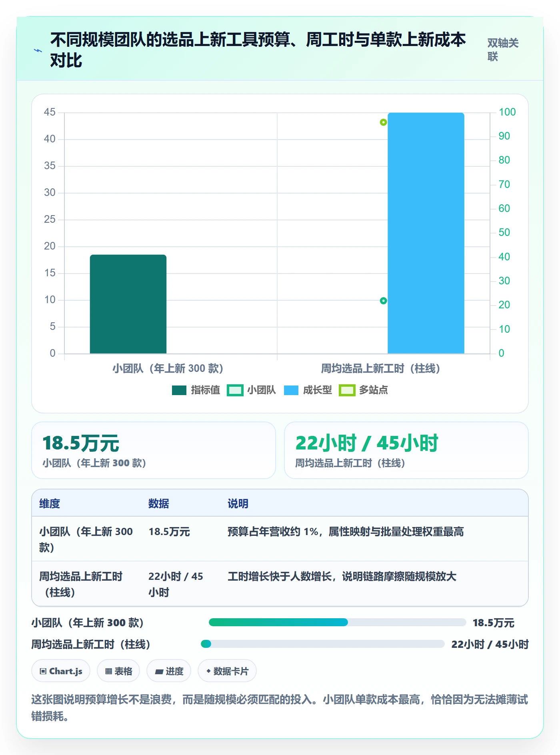Click the 18.5万元 progress value label
The image size is (560, 755).
tap(493, 623)
